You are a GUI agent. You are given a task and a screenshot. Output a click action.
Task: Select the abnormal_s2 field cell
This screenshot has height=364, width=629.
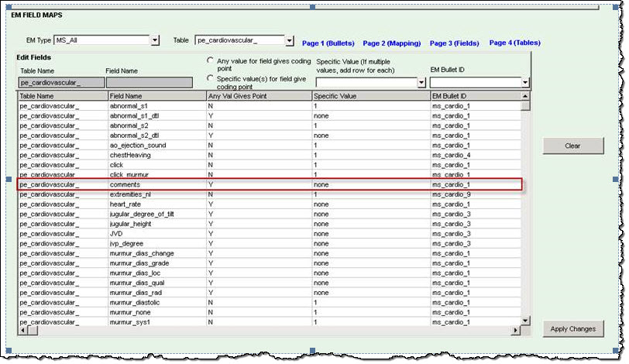(157, 125)
